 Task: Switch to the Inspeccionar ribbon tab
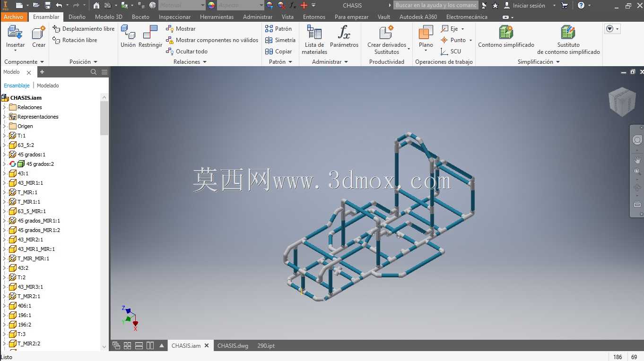click(175, 17)
